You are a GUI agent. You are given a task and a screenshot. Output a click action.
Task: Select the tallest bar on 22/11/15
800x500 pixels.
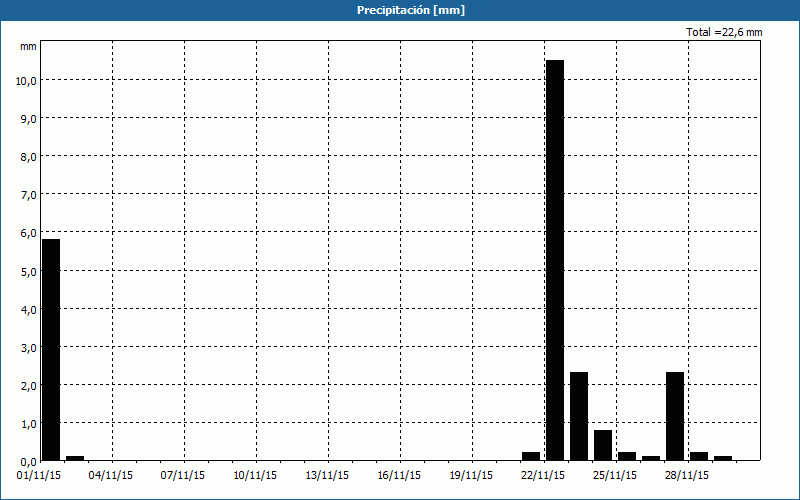555,260
